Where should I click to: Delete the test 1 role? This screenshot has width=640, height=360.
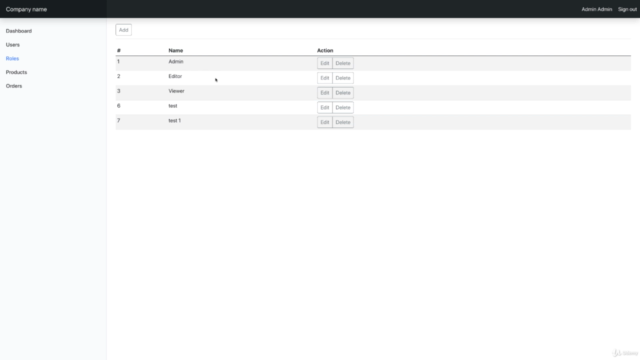click(x=343, y=122)
